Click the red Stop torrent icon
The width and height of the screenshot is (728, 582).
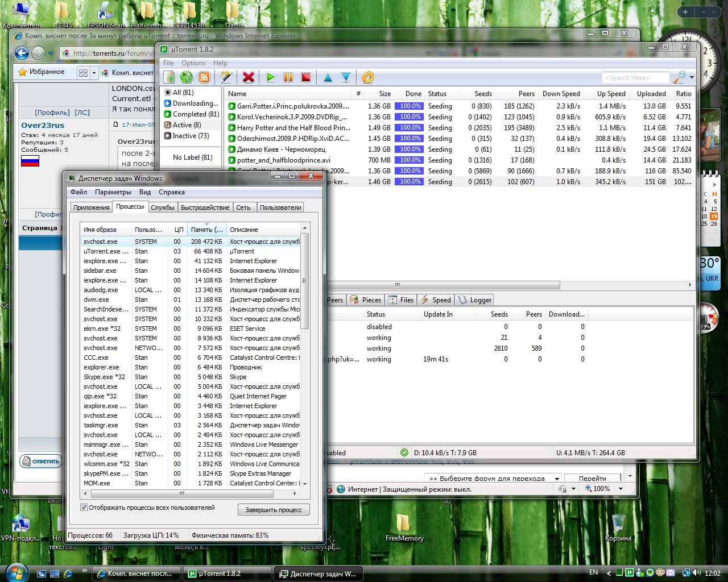(306, 77)
